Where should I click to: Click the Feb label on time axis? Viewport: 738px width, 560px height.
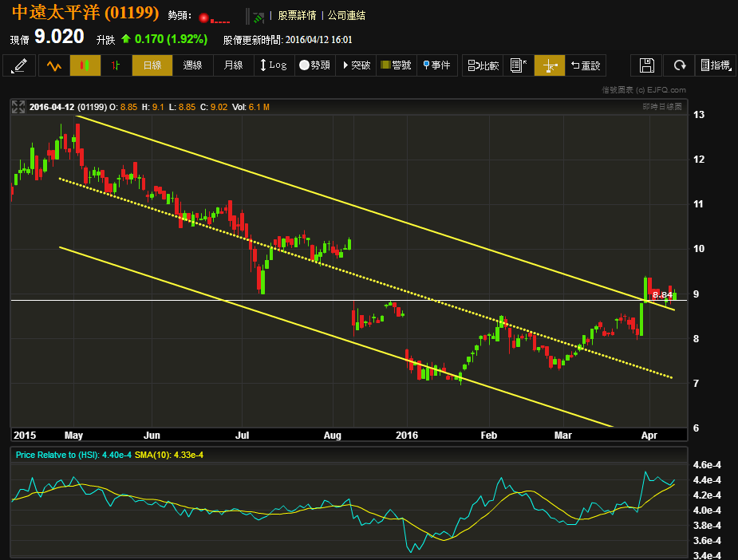(x=488, y=436)
